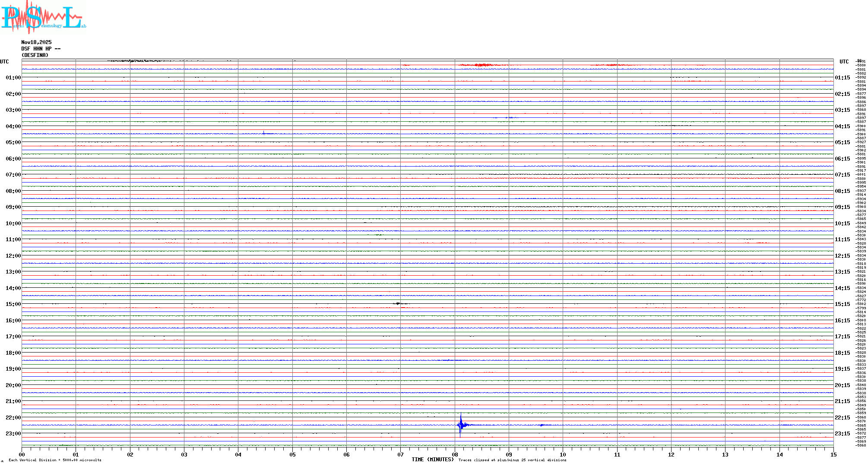Viewport: 868px width, 466px height.
Task: Click the blue spike on the 04:30 trace
Action: [x=263, y=133]
